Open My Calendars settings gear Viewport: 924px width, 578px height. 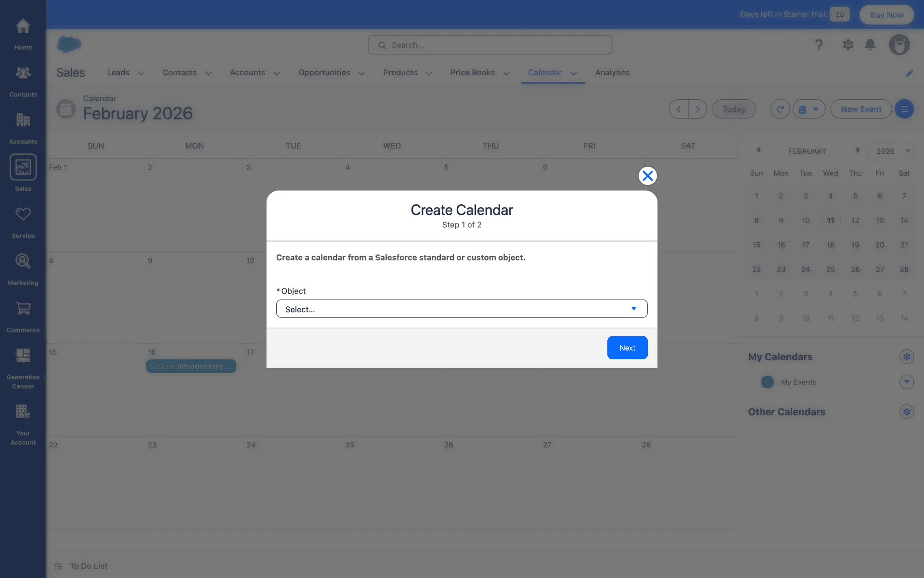tap(906, 357)
